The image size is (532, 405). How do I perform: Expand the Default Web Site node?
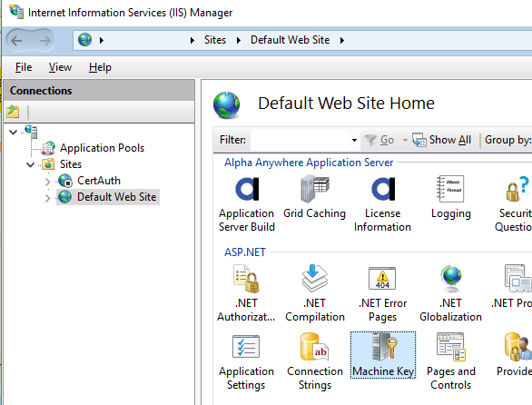tap(48, 198)
